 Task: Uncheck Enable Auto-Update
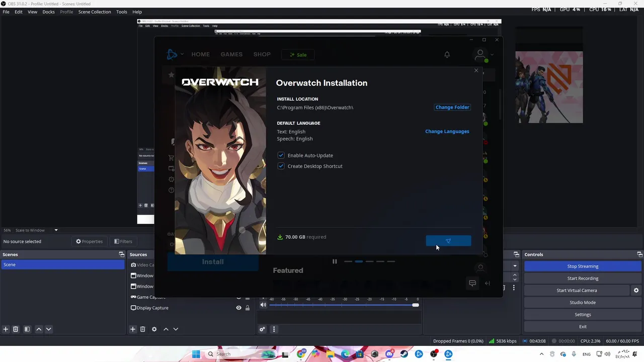click(x=281, y=155)
